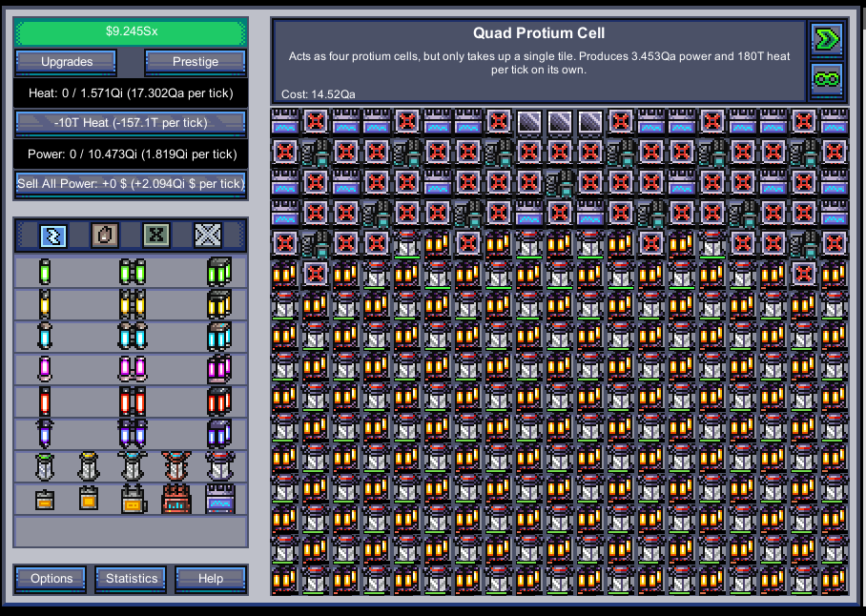Pick the single yellow fuel cell
866x616 pixels.
pyautogui.click(x=45, y=304)
